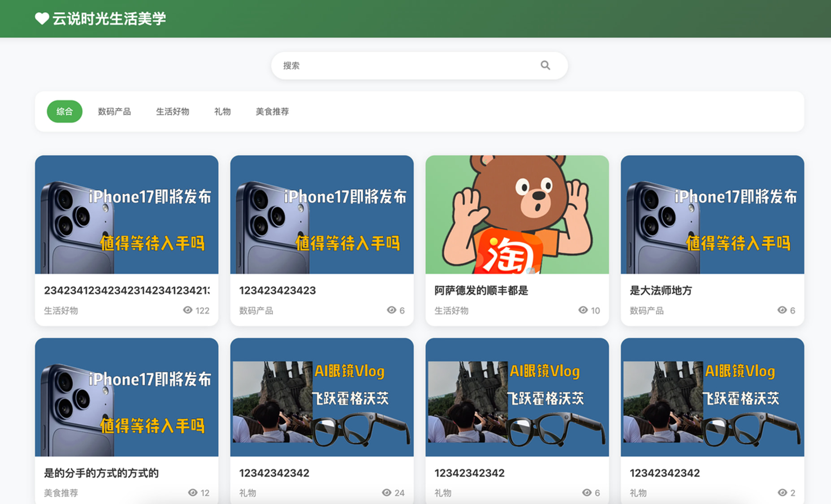Open the post titled 是大法师地方

click(661, 290)
